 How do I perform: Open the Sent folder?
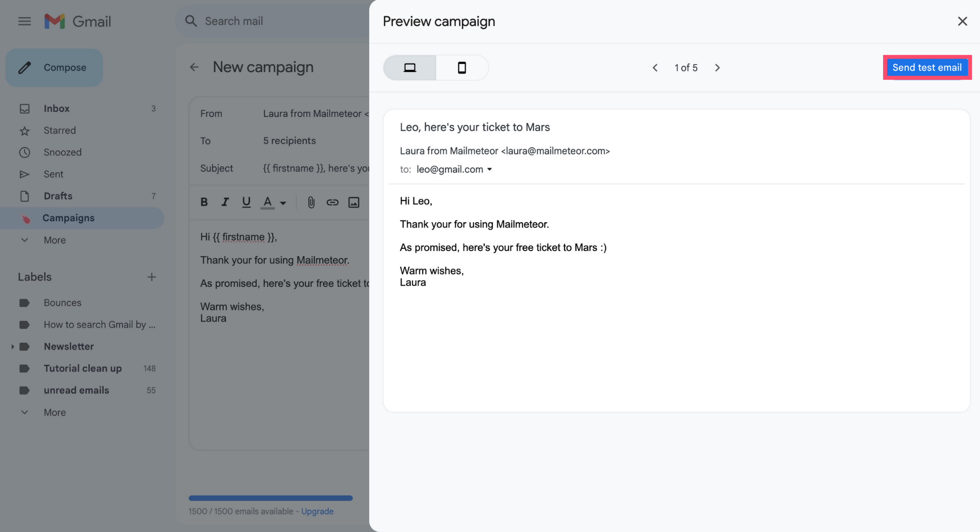[x=82, y=174]
